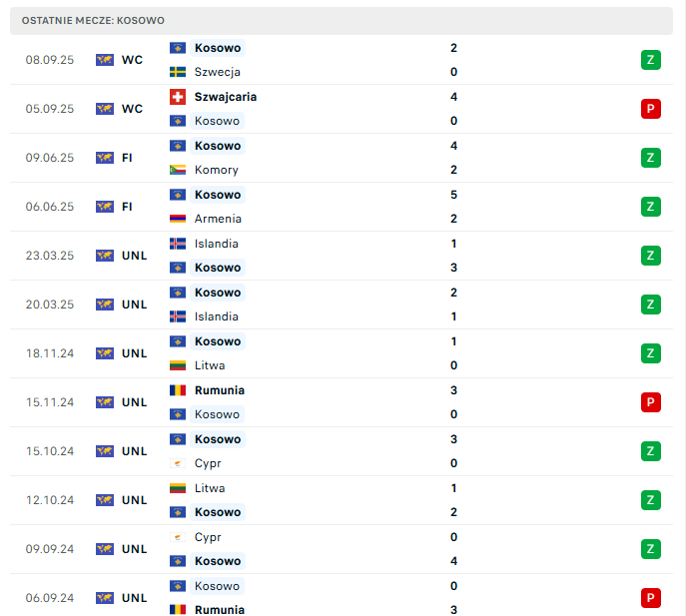The width and height of the screenshot is (686, 616).
Task: Open Rumunia link in 06.09.24 match
Action: (220, 610)
